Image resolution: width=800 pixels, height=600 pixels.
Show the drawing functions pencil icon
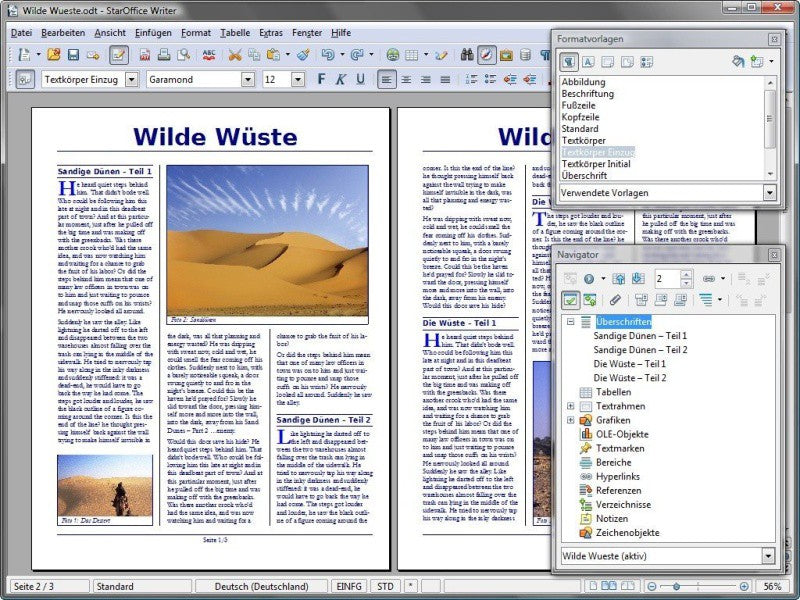441,55
